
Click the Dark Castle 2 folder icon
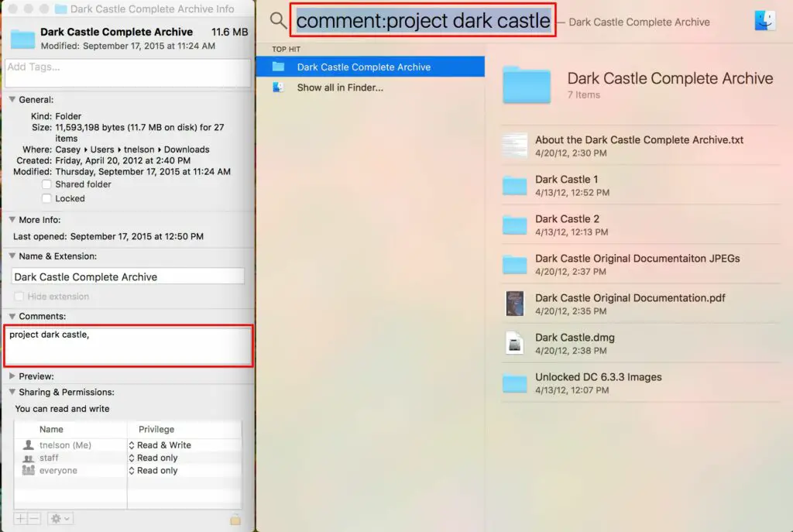(x=515, y=225)
